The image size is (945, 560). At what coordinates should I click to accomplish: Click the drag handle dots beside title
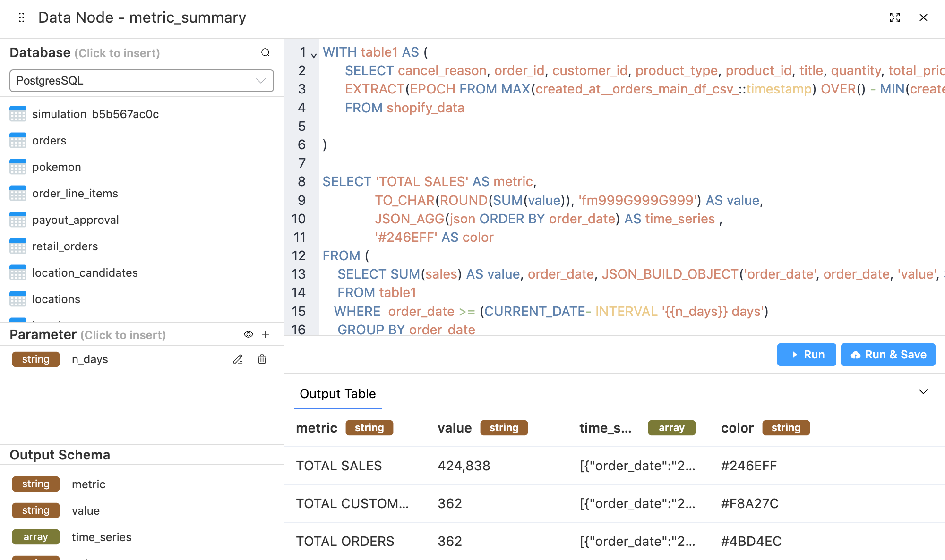tap(21, 17)
